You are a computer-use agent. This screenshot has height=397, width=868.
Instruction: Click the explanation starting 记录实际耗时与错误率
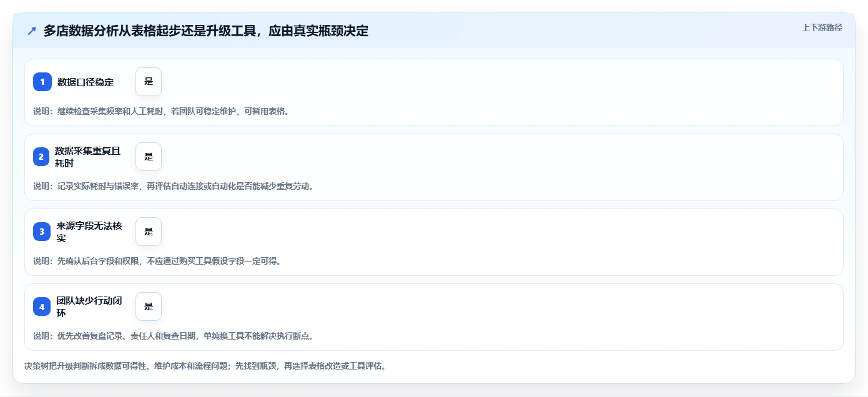pyautogui.click(x=173, y=186)
